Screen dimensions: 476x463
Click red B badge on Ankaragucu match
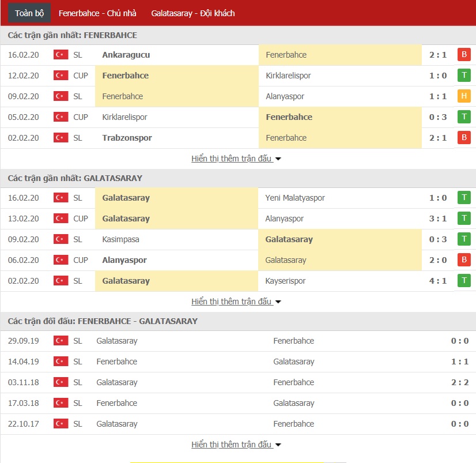pos(464,54)
